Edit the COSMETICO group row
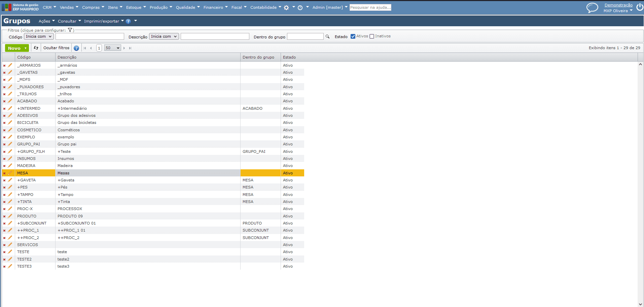644x307 pixels. tap(10, 130)
